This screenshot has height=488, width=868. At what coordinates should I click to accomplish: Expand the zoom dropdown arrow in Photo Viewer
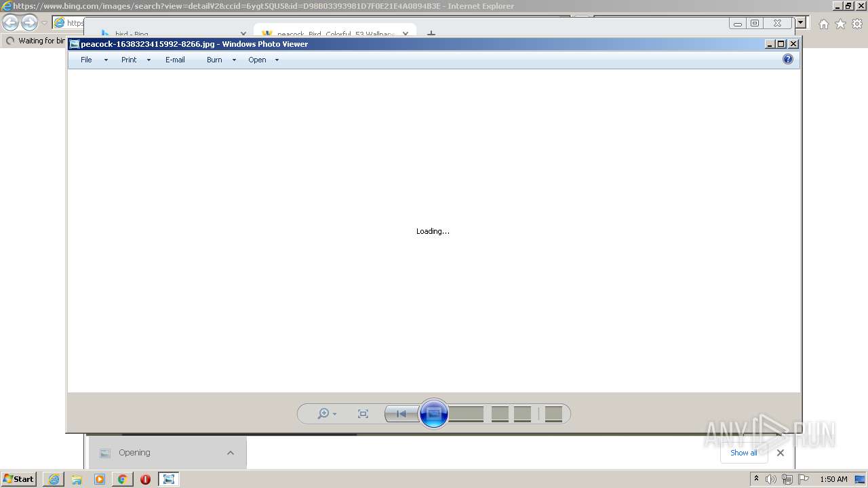coord(334,414)
